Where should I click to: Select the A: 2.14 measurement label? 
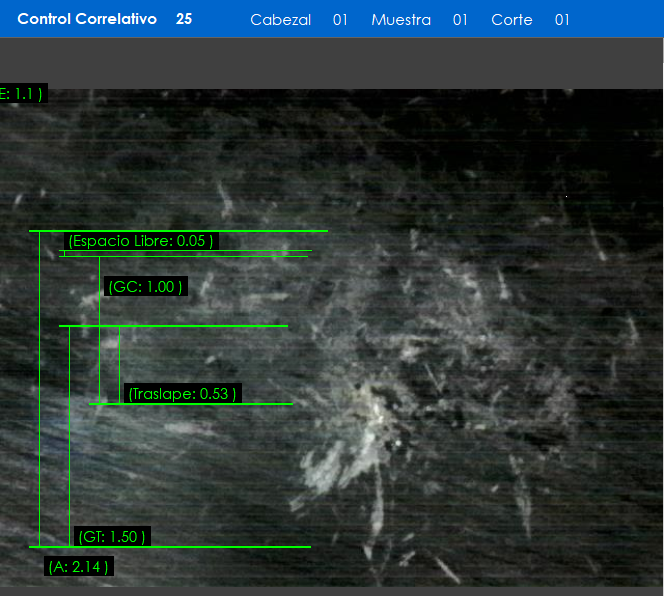click(79, 567)
